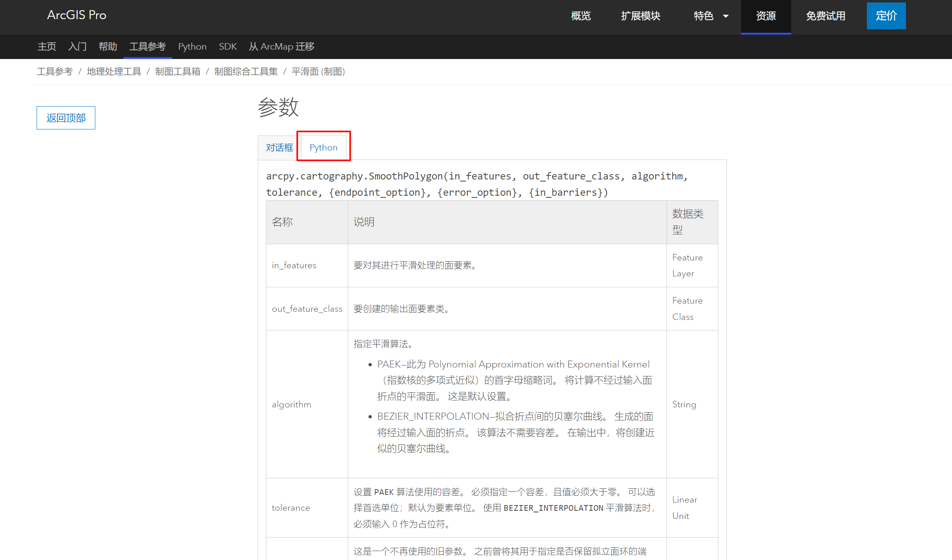Open the Python sub navigation tab
Viewport: 952px width, 560px height.
pos(192,46)
